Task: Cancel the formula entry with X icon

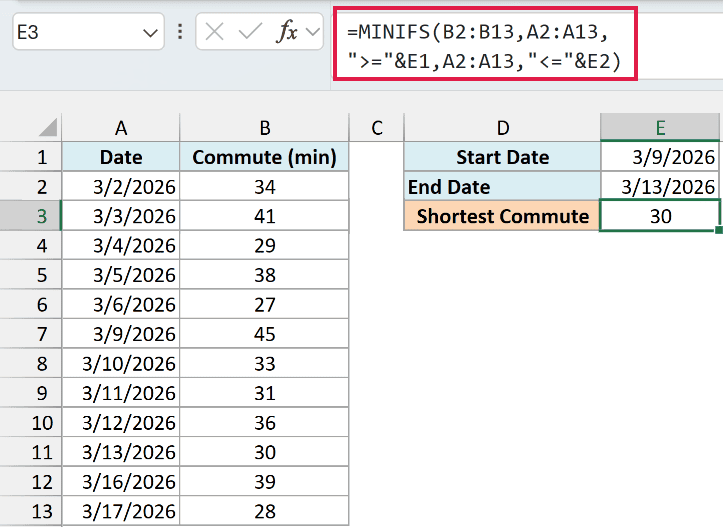Action: point(214,32)
